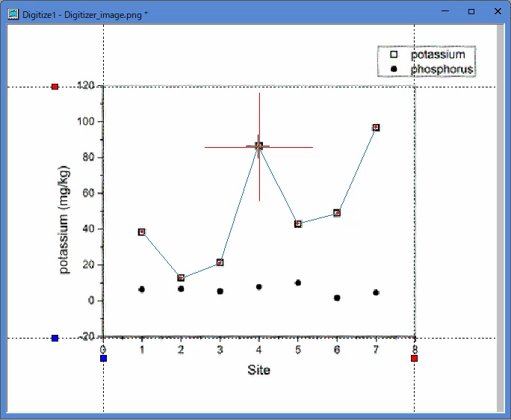Image resolution: width=511 pixels, height=420 pixels.
Task: Select the digitized potassium point at site 6
Action: (337, 213)
